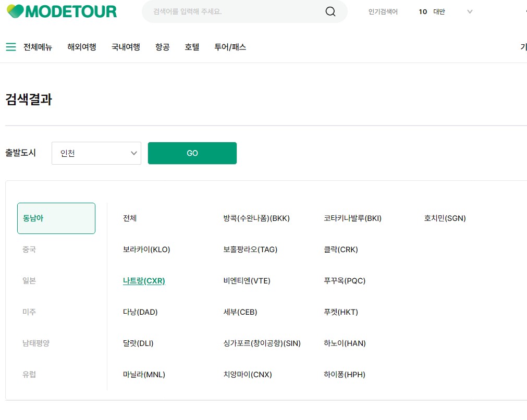This screenshot has height=420, width=527.
Task: Click the search magnifier icon
Action: pos(330,11)
